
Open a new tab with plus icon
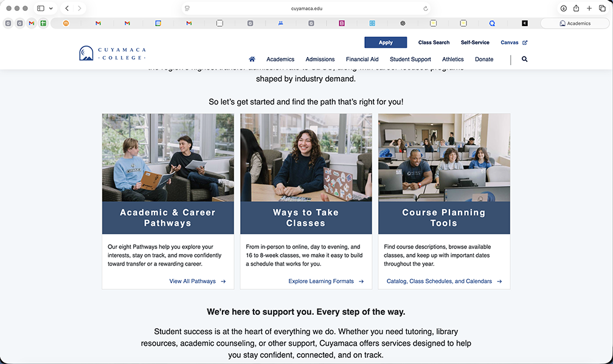coord(589,8)
